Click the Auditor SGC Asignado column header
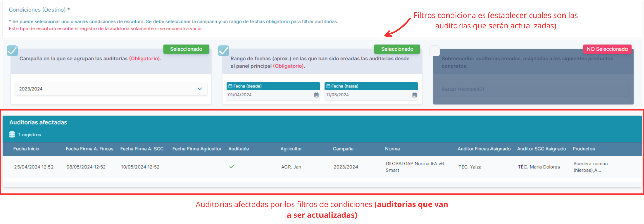The image size is (644, 224). pos(542,149)
